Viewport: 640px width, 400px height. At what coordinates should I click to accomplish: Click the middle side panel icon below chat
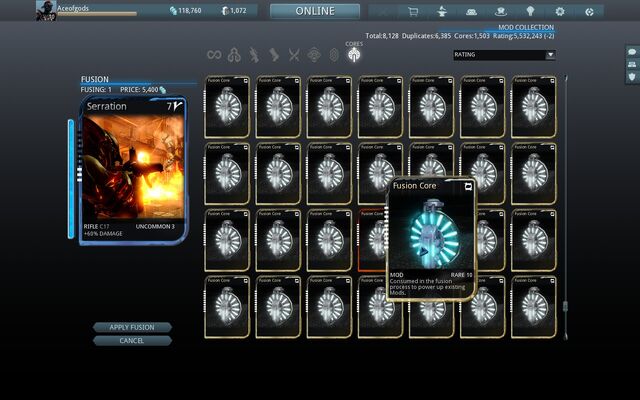pos(632,64)
